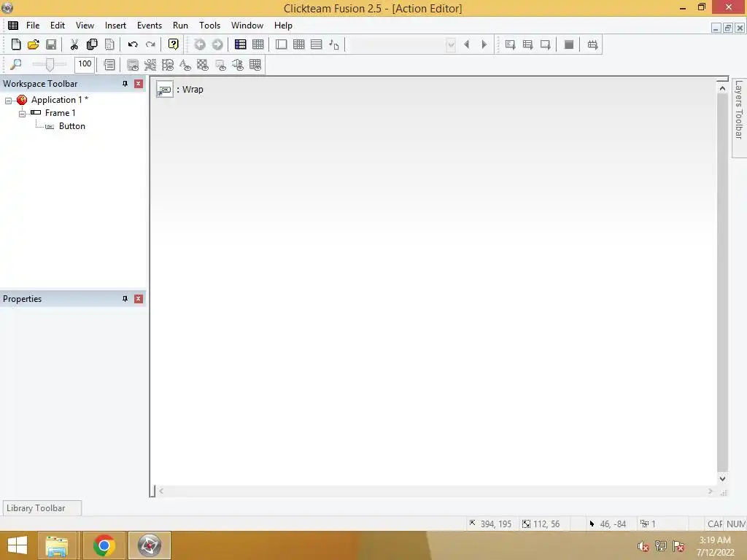Toggle the film strip animation filter
The image size is (747, 560).
(x=168, y=65)
